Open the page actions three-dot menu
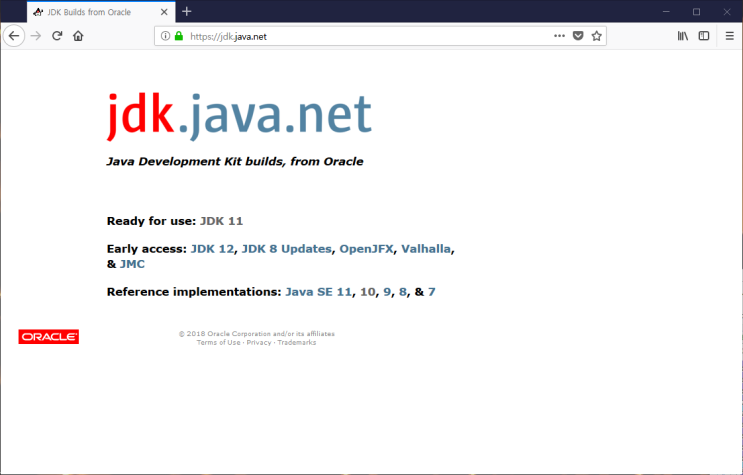Viewport: 743px width, 475px height. [x=559, y=35]
